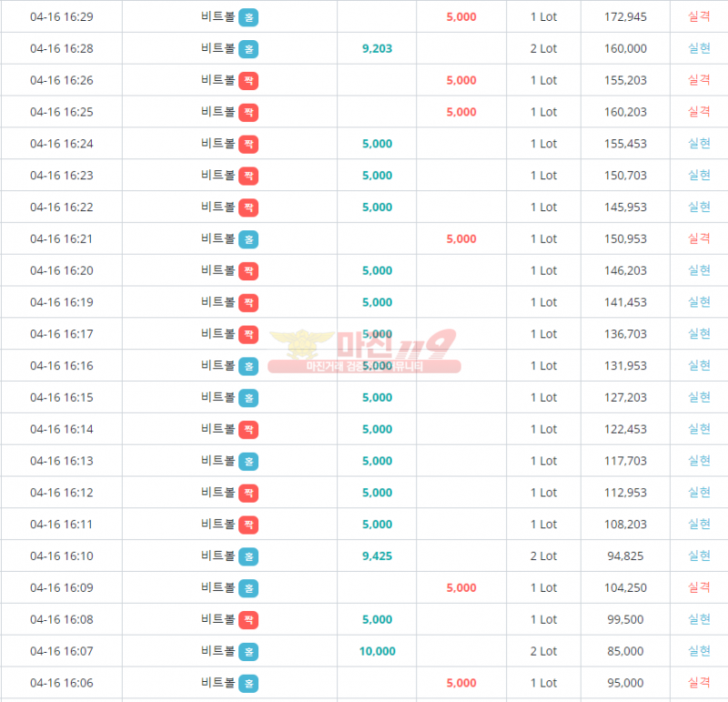Click the 홀 badge in the 16:10 row
The image size is (728, 702).
tap(248, 556)
